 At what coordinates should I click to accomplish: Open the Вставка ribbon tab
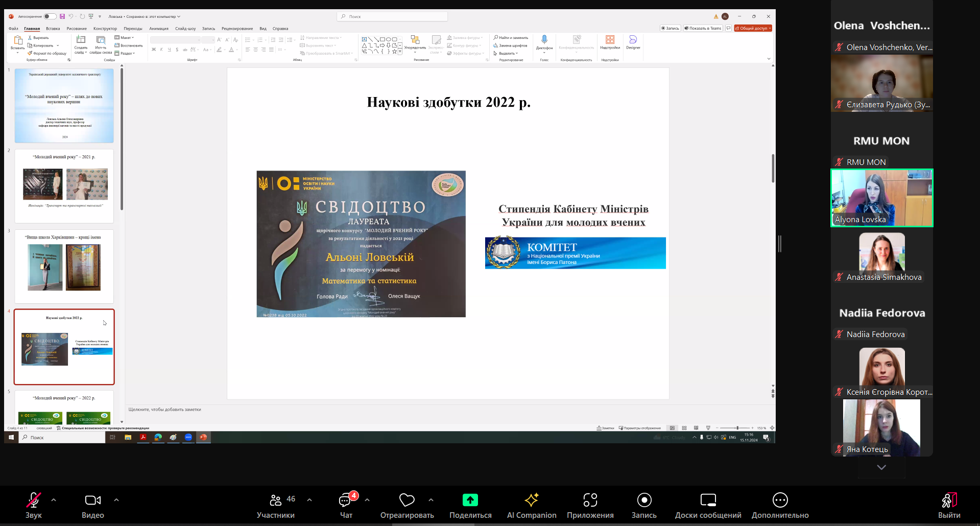[53, 29]
